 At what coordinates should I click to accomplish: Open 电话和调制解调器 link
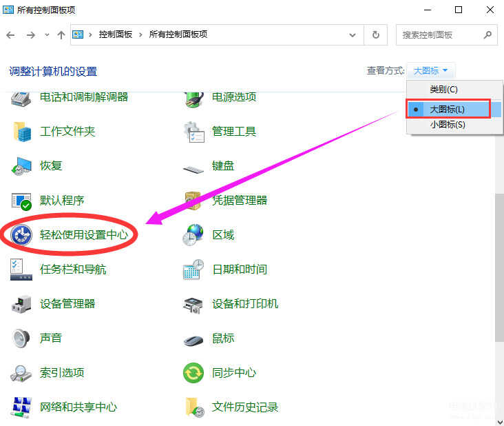tap(84, 97)
